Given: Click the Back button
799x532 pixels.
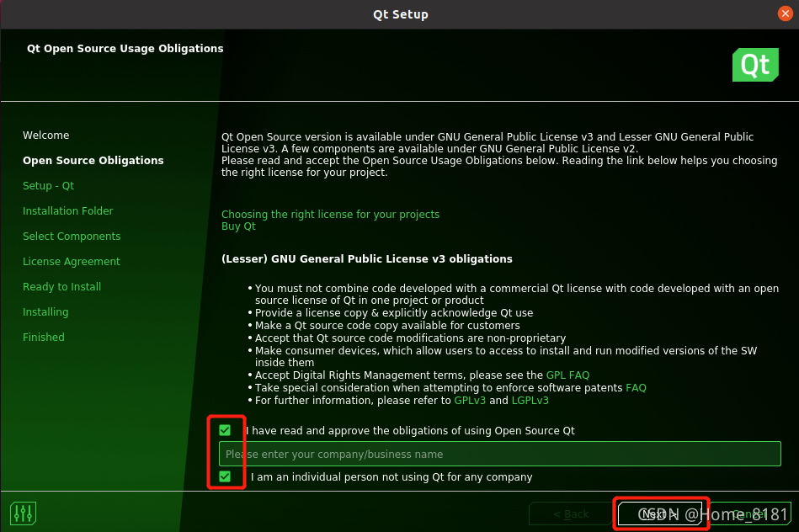Looking at the screenshot, I should coord(571,513).
